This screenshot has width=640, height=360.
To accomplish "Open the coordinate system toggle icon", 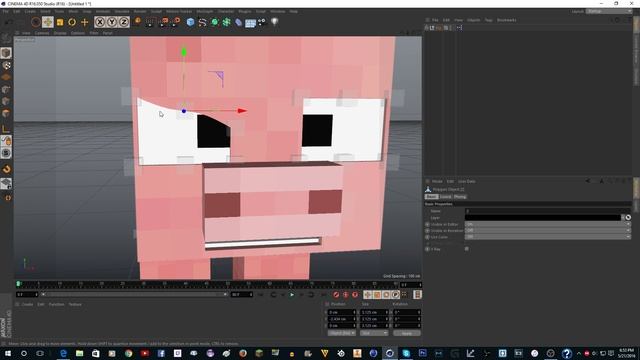I will click(x=138, y=22).
